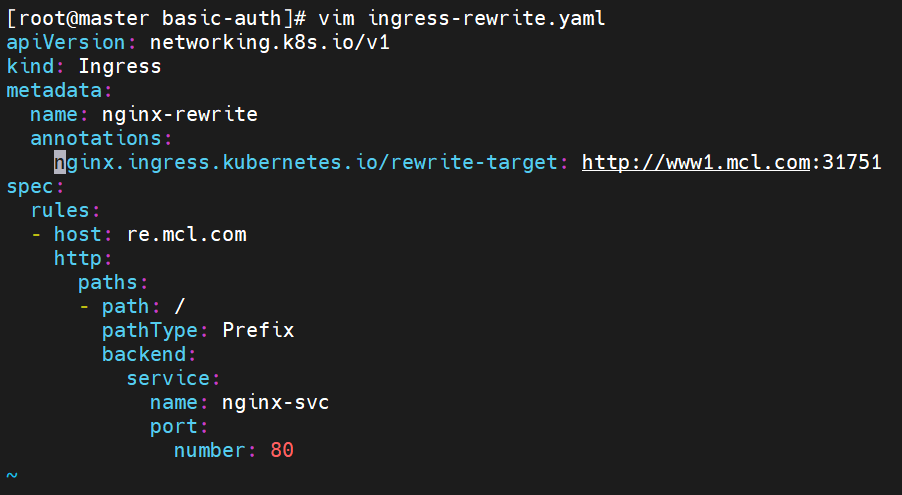Screen dimensions: 902x495
Task: Click the 31751 port number text
Action: [x=852, y=162]
